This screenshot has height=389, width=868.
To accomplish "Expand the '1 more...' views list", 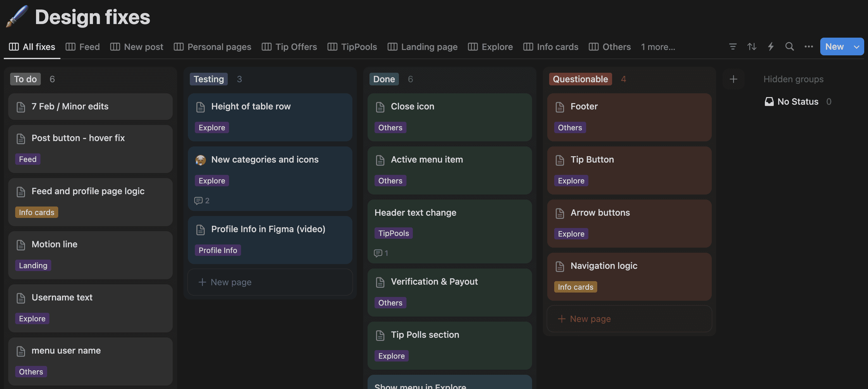I will pyautogui.click(x=658, y=47).
